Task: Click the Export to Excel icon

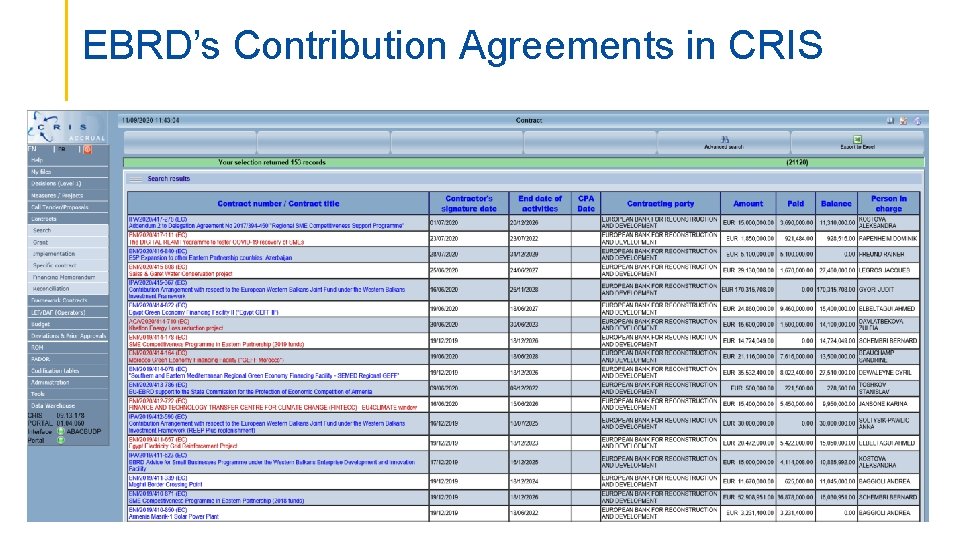Action: tap(857, 140)
